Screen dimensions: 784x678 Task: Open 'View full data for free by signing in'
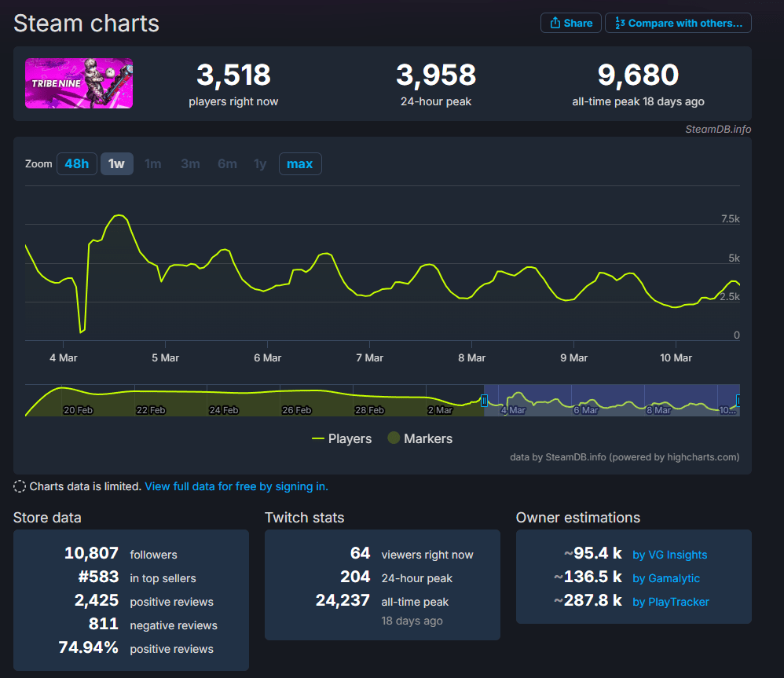(236, 486)
